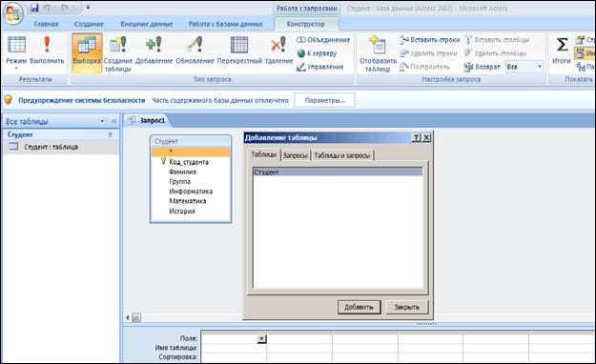Click Удалить строки

(428, 53)
